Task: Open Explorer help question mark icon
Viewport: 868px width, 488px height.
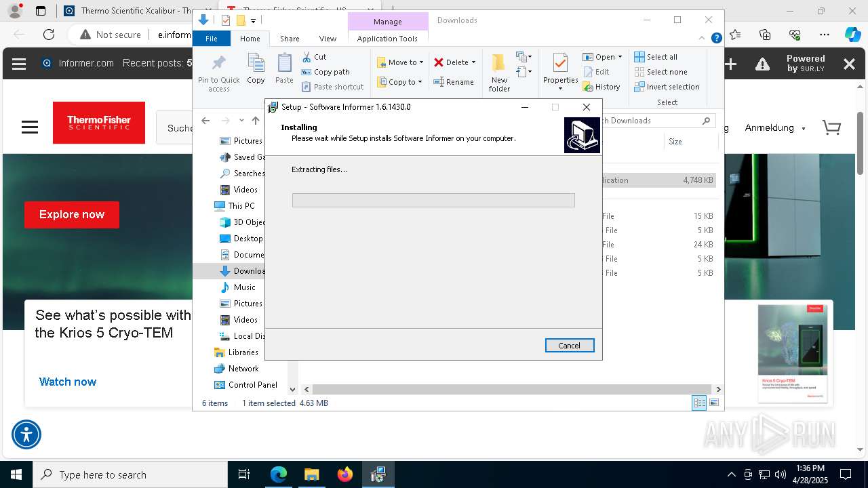Action: [x=716, y=38]
